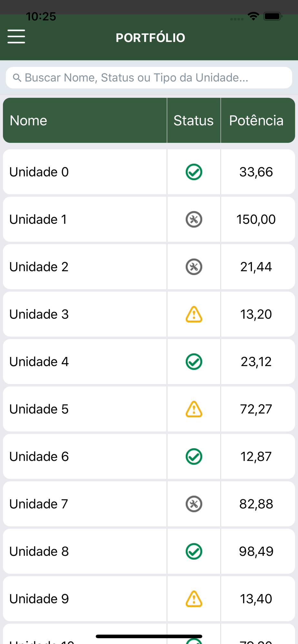Sort by the Nome column header
The width and height of the screenshot is (298, 644).
28,120
